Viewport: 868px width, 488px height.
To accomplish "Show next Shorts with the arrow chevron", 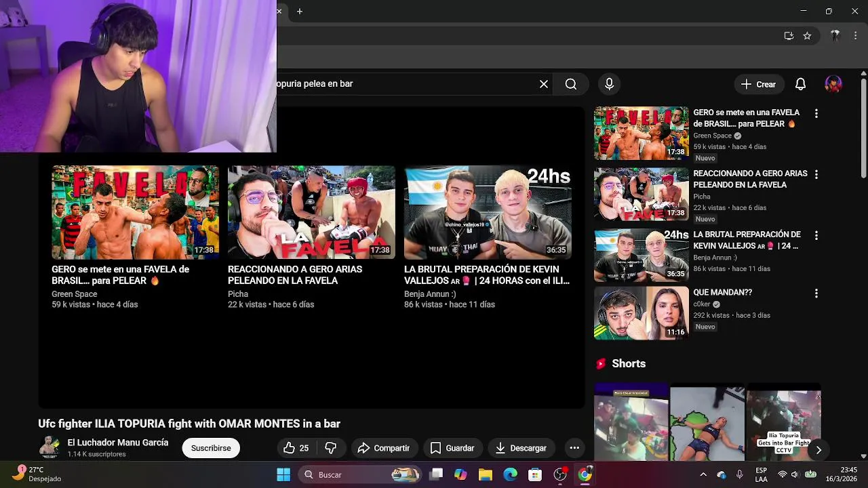I will pyautogui.click(x=818, y=449).
